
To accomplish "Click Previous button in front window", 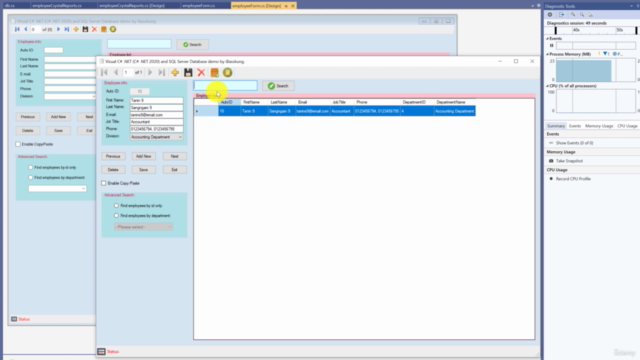I will point(113,156).
